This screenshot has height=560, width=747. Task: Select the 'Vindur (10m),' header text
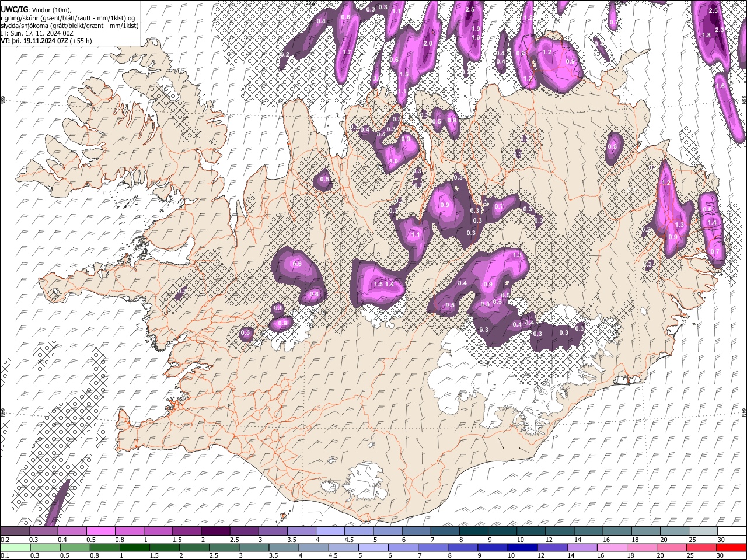[x=51, y=10]
